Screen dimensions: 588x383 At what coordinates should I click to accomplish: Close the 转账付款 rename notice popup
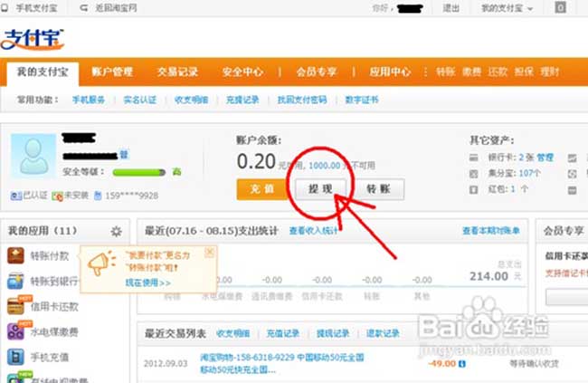(x=210, y=253)
